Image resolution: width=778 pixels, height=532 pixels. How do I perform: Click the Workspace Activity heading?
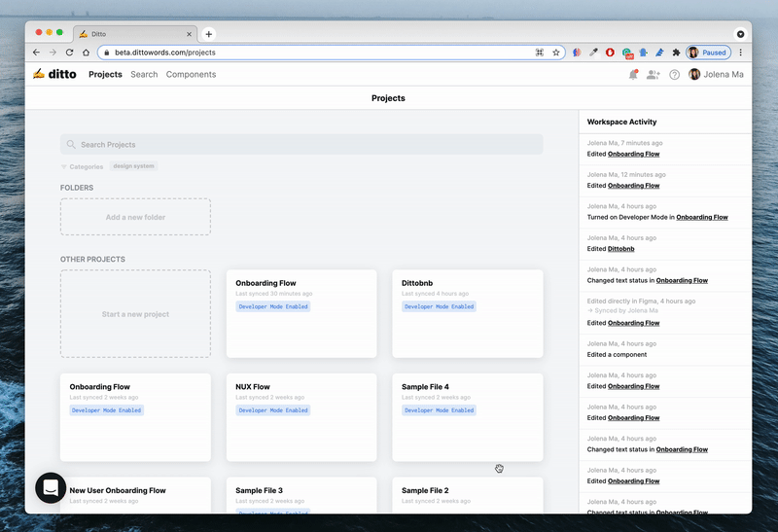point(621,123)
